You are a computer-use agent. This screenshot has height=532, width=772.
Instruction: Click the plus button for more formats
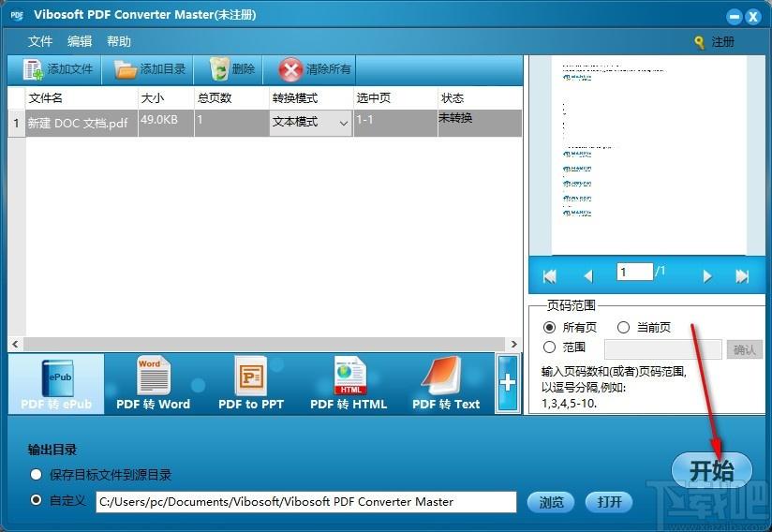[508, 383]
